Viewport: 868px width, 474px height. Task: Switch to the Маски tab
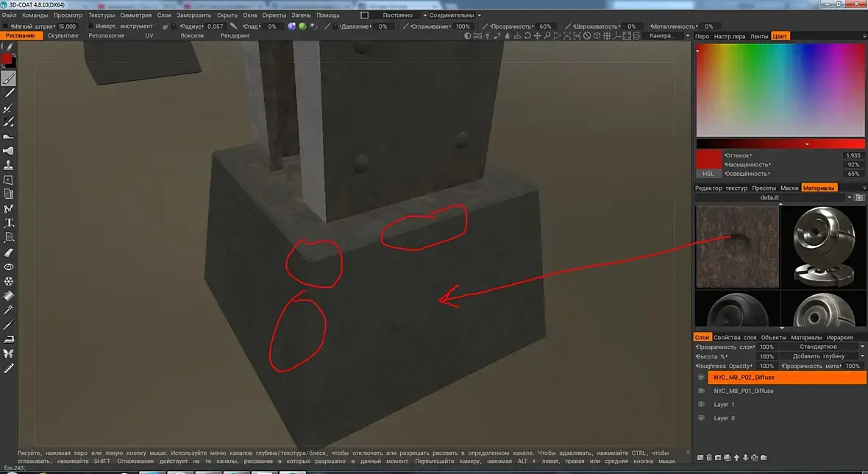click(x=789, y=188)
